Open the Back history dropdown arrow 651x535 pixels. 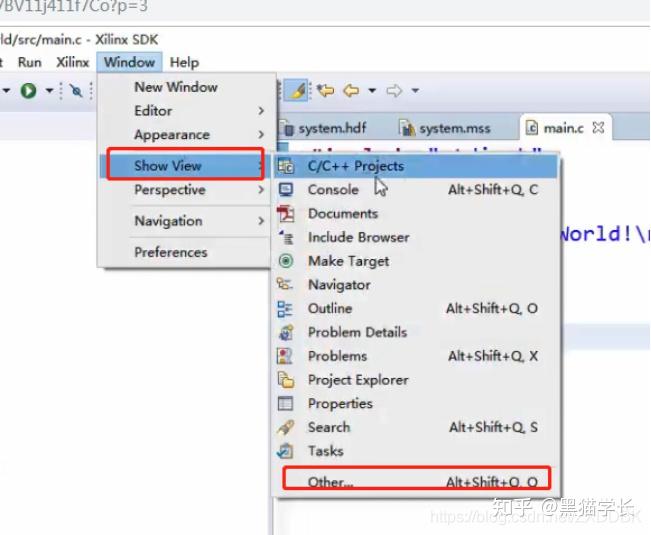(372, 90)
